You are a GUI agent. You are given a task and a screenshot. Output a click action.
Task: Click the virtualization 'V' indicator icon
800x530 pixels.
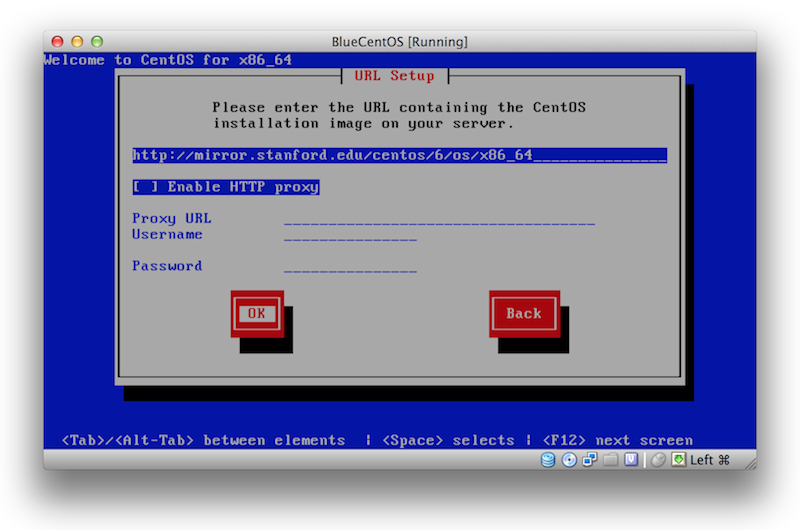click(x=631, y=460)
